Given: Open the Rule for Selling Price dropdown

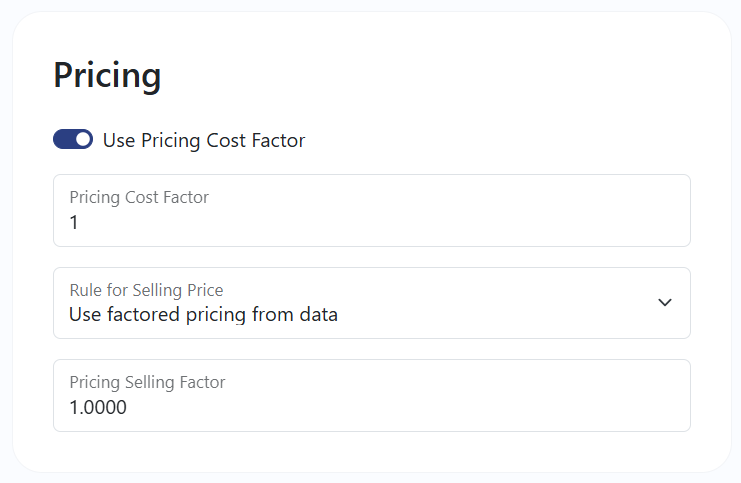Looking at the screenshot, I should [x=372, y=303].
